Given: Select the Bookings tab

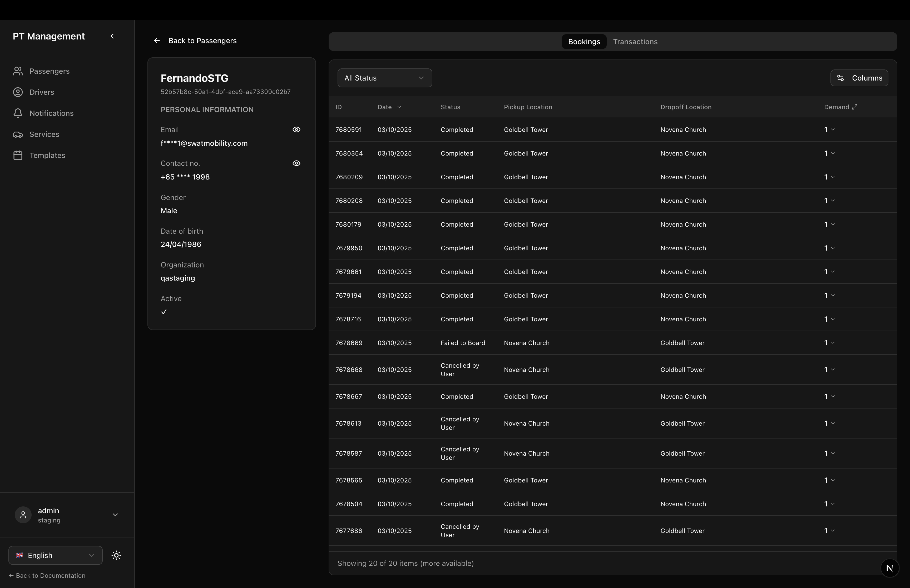Looking at the screenshot, I should [584, 42].
